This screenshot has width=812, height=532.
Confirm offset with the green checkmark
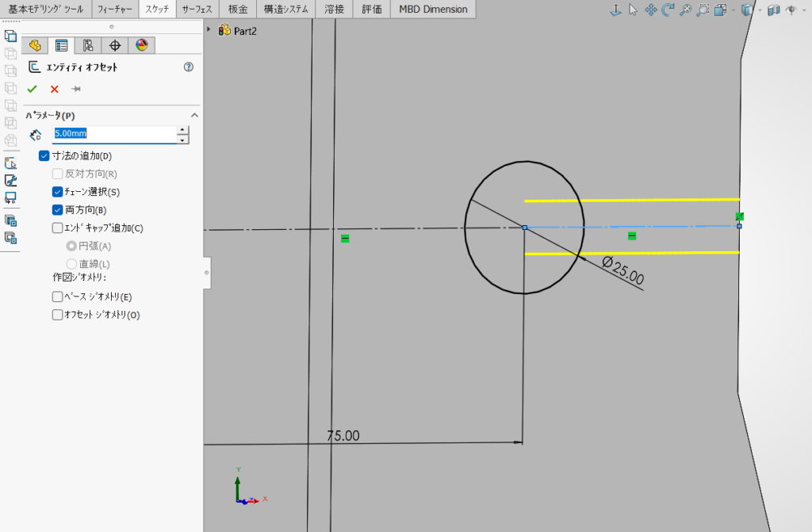tap(32, 89)
